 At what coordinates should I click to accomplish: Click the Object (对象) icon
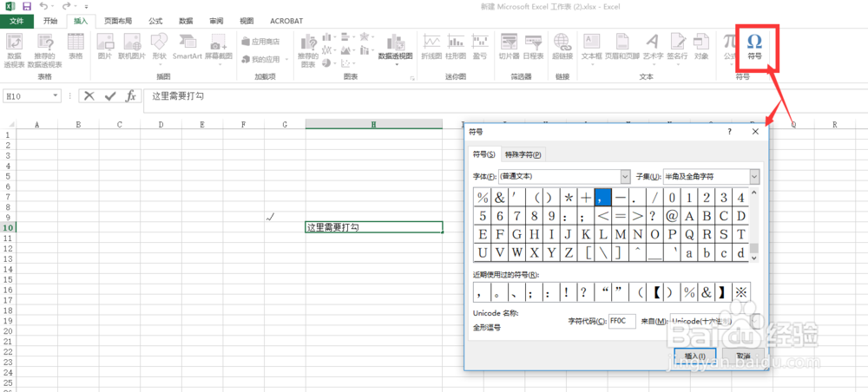(701, 47)
